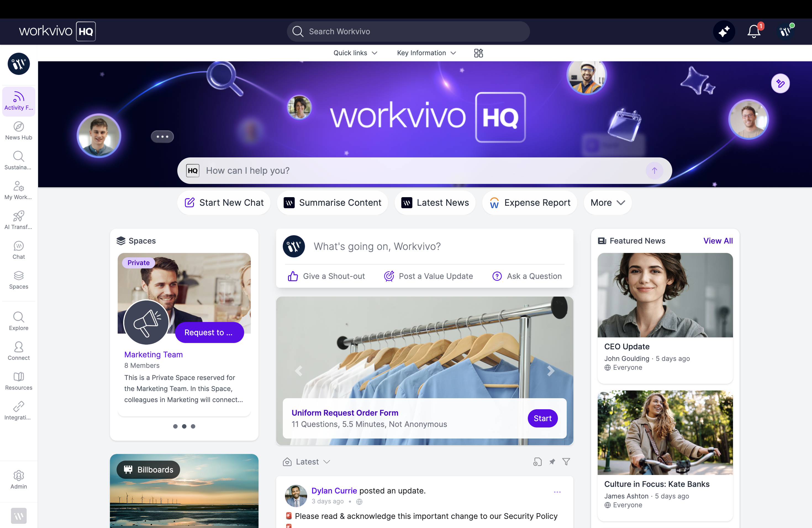Select third Spaces carousel dot
Viewport: 812px width, 528px height.
193,426
